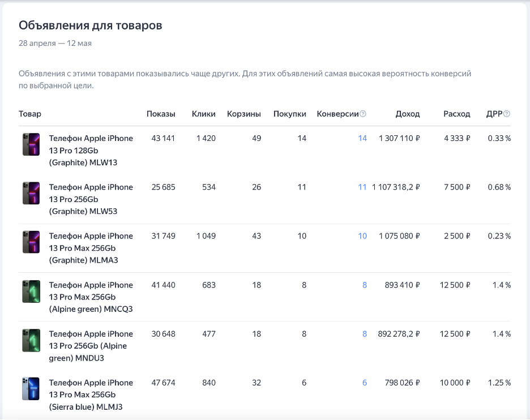Click conversions value 11 for MLW53

362,187
